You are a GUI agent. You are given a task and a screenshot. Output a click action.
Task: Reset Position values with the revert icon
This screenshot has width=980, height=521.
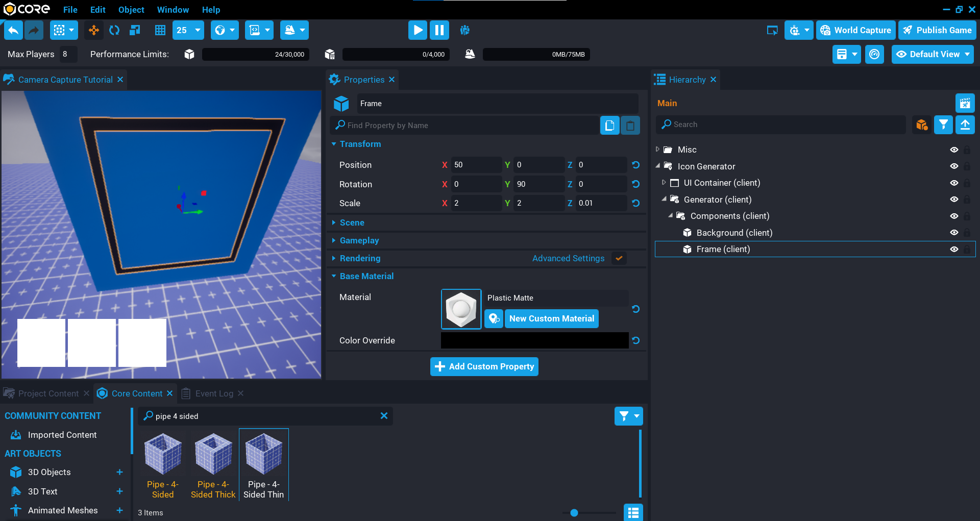[635, 165]
